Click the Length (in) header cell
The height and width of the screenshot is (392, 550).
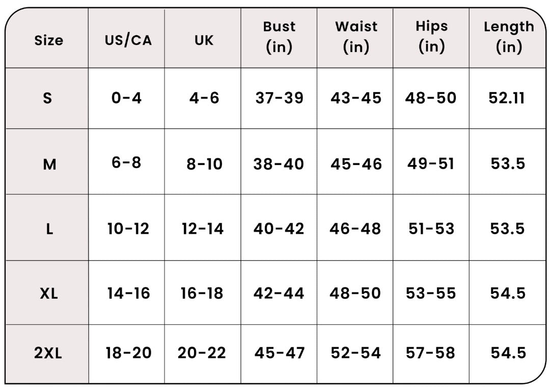click(x=509, y=37)
